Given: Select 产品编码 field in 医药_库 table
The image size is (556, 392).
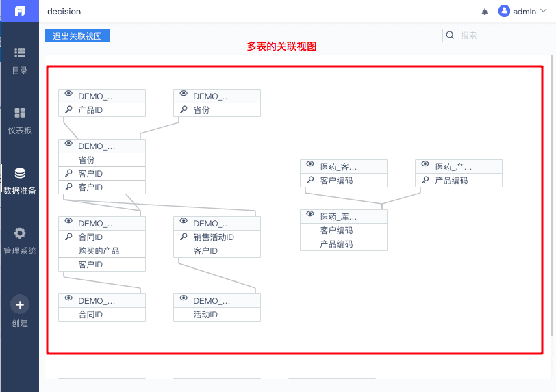Looking at the screenshot, I should click(344, 244).
